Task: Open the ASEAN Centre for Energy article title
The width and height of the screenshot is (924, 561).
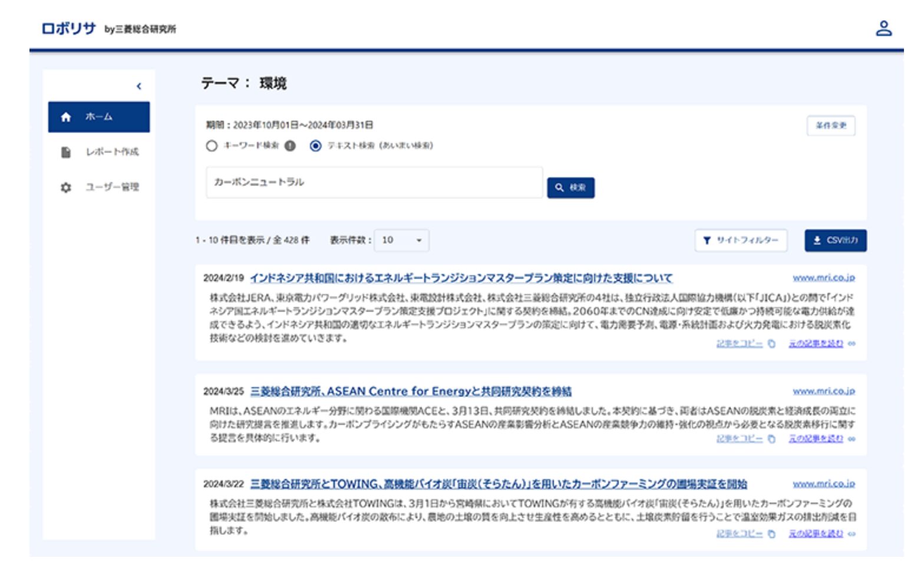Action: tap(411, 391)
